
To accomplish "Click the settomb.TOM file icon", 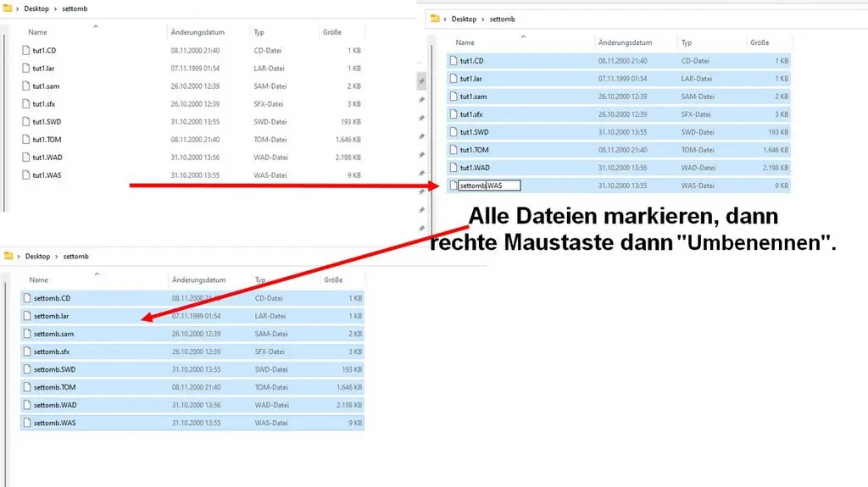I will click(27, 387).
